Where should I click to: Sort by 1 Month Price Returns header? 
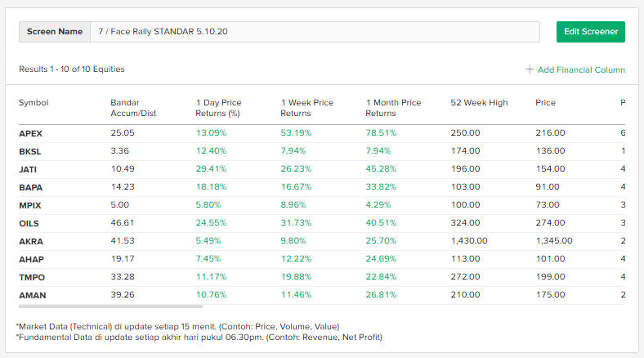click(x=393, y=108)
